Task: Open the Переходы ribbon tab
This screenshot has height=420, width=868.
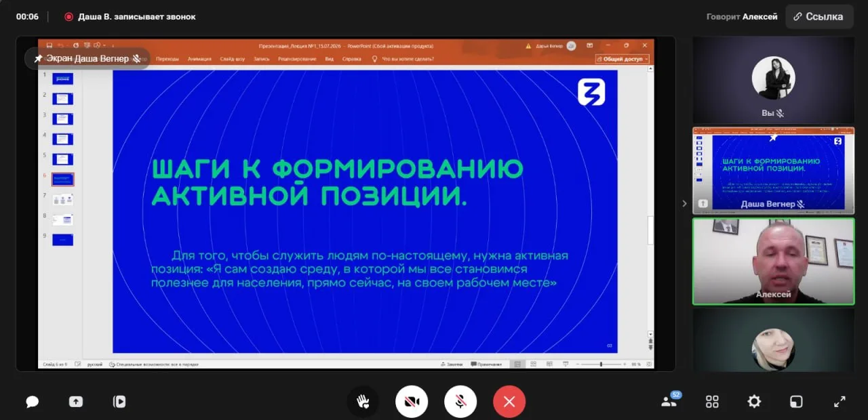Action: point(167,59)
